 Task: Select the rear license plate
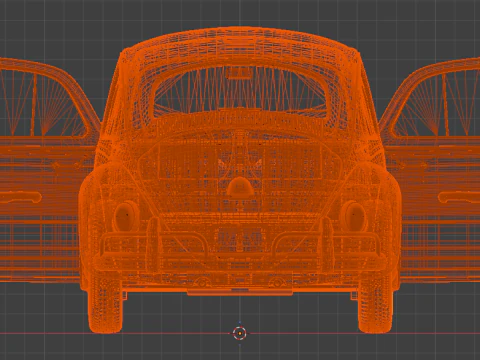[240, 239]
